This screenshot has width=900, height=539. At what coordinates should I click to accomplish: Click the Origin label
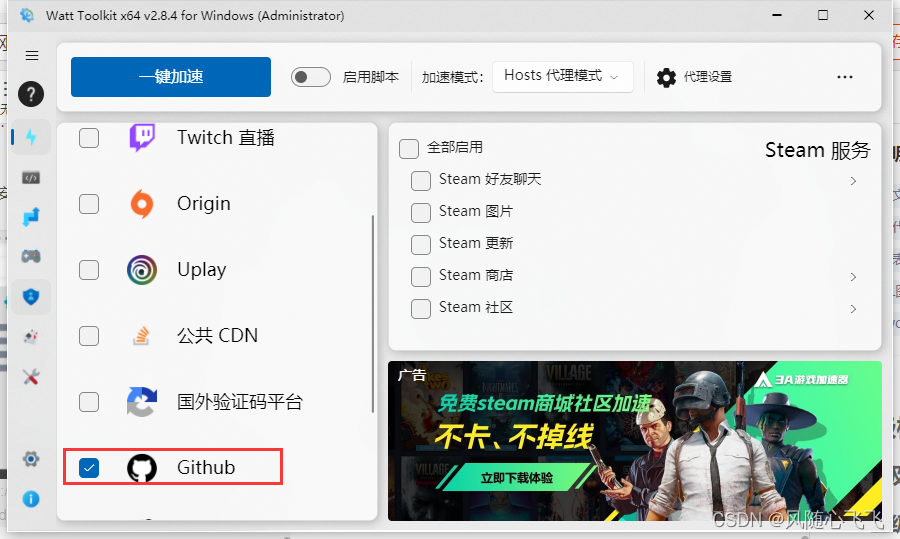204,204
